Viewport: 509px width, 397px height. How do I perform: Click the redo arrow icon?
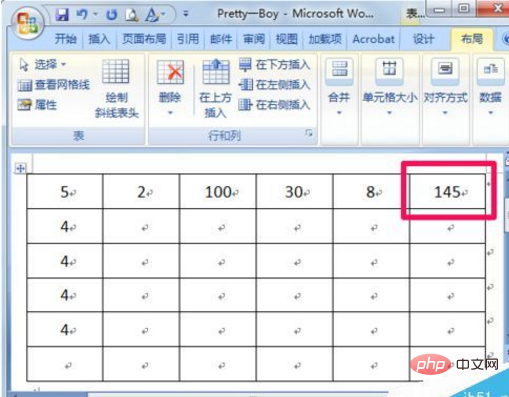click(112, 15)
